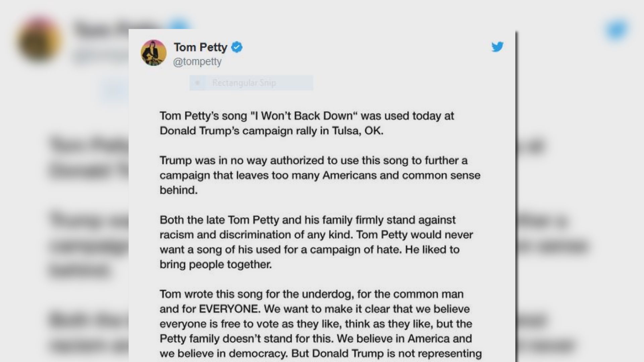
Task: Click the Tom Petty profile avatar
Action: click(x=154, y=53)
